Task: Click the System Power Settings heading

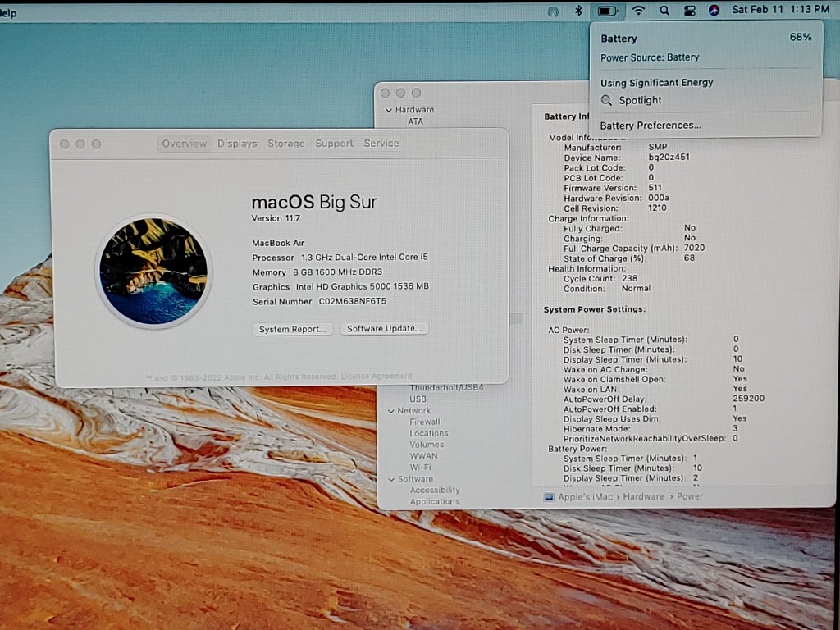Action: click(x=595, y=309)
